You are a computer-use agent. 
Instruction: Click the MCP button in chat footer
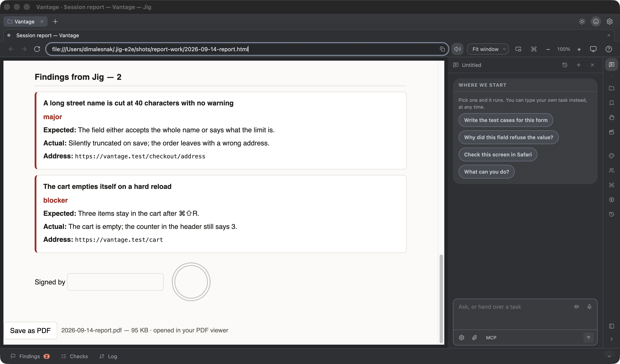pos(491,338)
